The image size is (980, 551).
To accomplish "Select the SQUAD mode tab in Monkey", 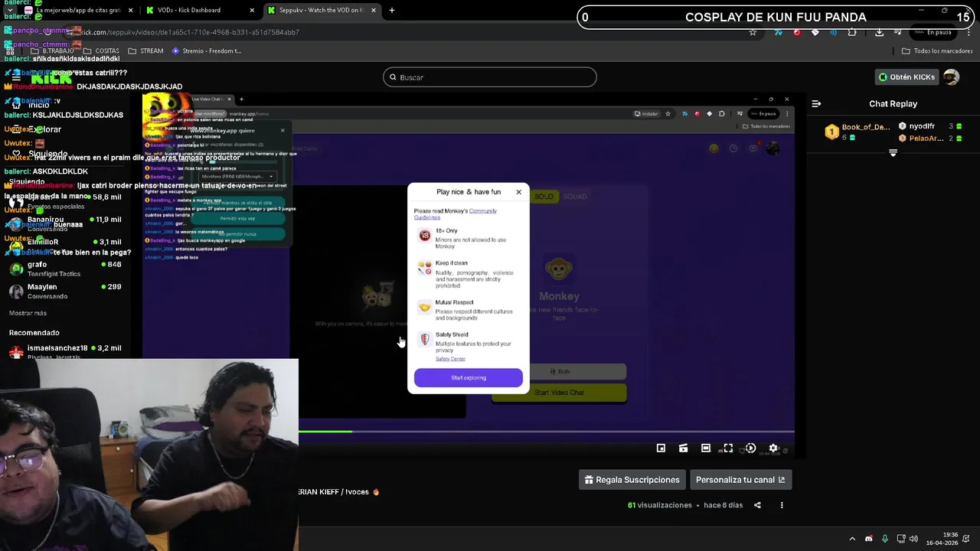I will click(x=575, y=197).
